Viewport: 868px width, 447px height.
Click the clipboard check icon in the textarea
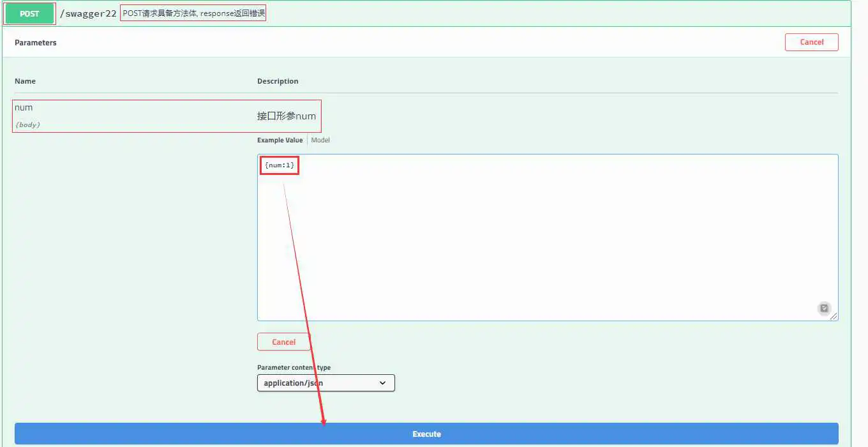click(824, 308)
